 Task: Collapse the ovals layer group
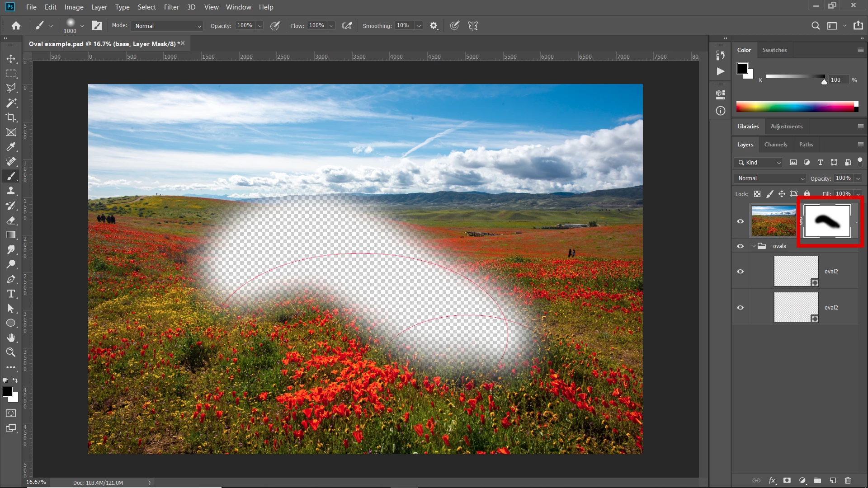(x=753, y=246)
